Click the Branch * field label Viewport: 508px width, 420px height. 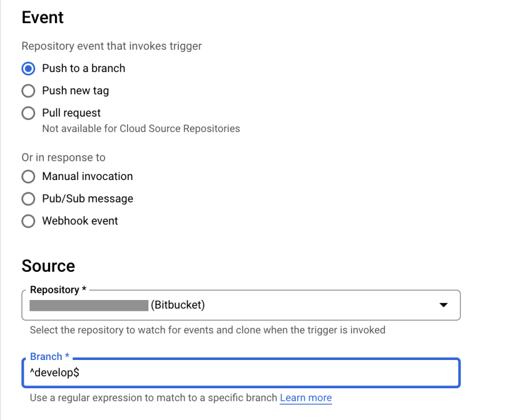[50, 357]
